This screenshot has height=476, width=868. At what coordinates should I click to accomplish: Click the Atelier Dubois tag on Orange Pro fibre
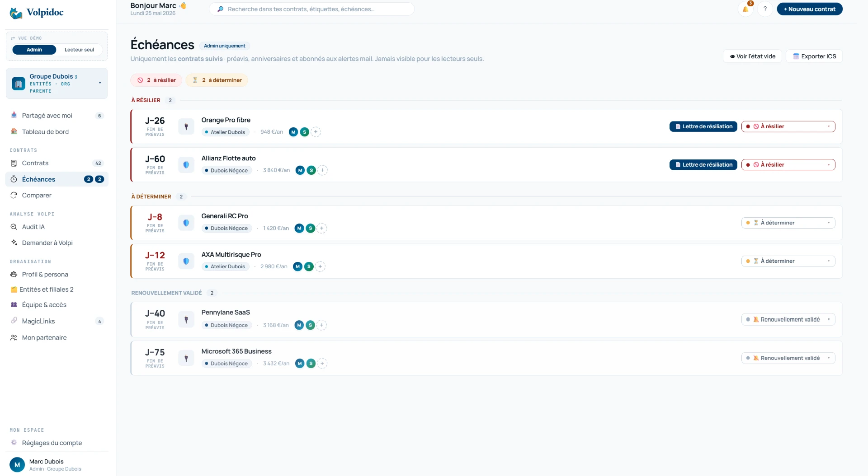225,132
